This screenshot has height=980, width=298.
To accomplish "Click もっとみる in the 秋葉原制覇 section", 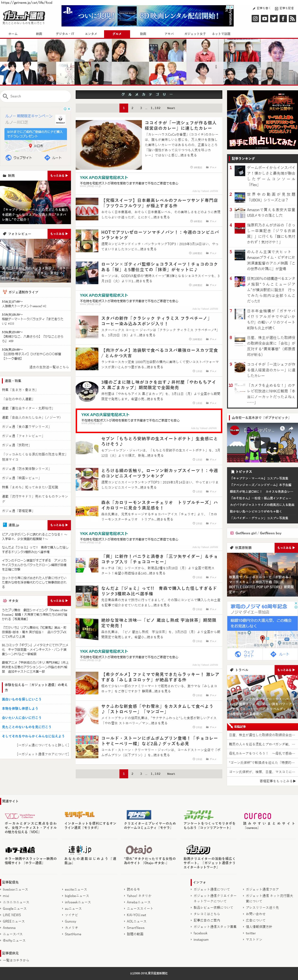I will [x=286, y=548].
